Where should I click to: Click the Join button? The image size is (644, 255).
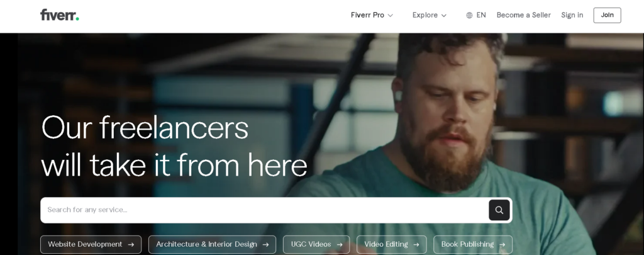tap(607, 15)
